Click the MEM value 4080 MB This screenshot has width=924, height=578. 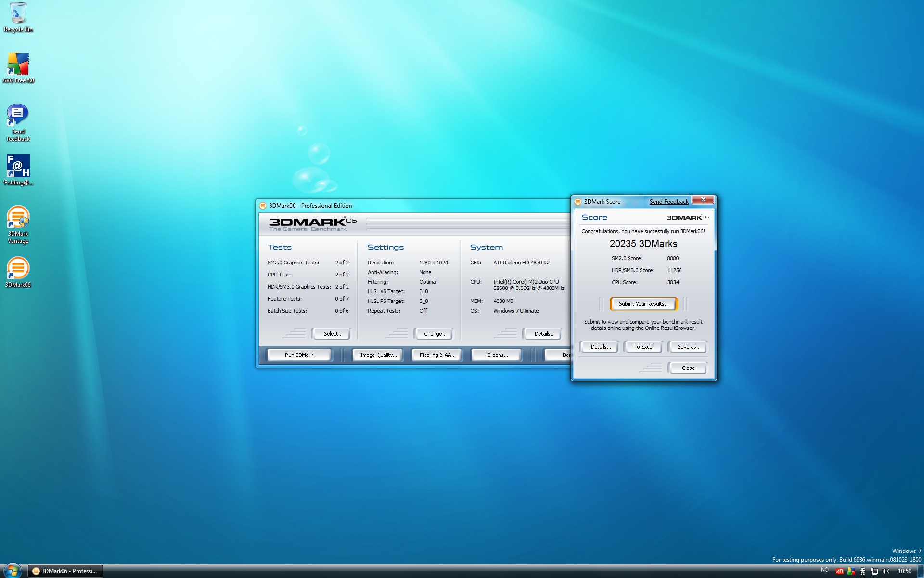tap(503, 301)
